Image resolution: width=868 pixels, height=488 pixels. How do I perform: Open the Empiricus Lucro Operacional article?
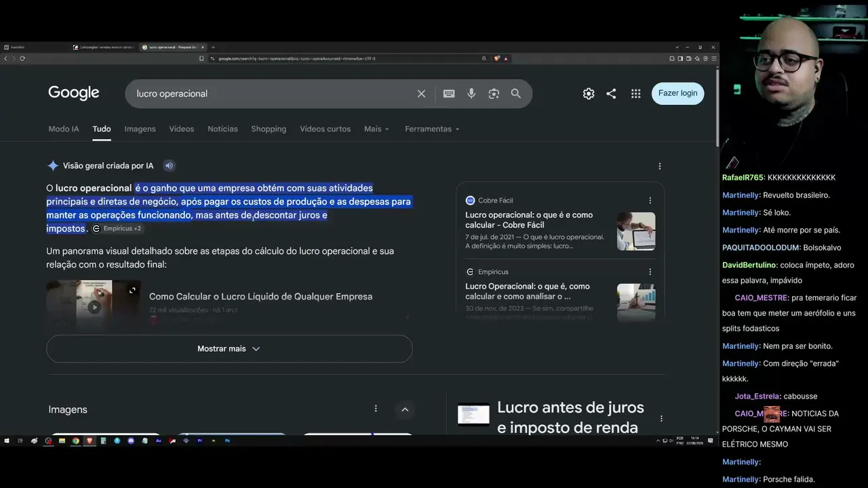(x=528, y=291)
